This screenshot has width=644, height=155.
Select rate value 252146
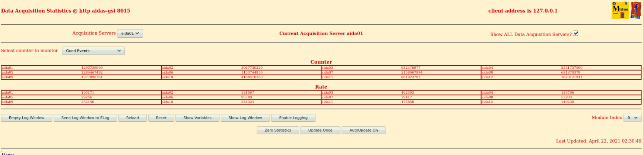coord(88,102)
